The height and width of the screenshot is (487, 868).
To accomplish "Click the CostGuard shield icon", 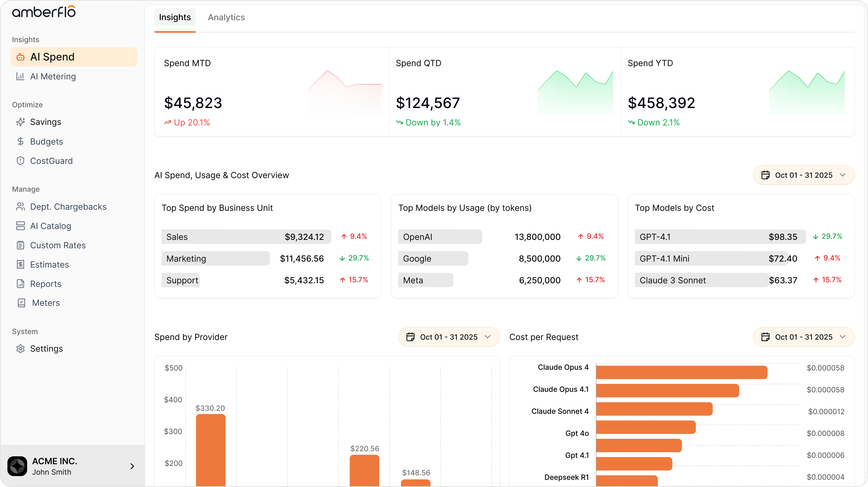I will (20, 161).
